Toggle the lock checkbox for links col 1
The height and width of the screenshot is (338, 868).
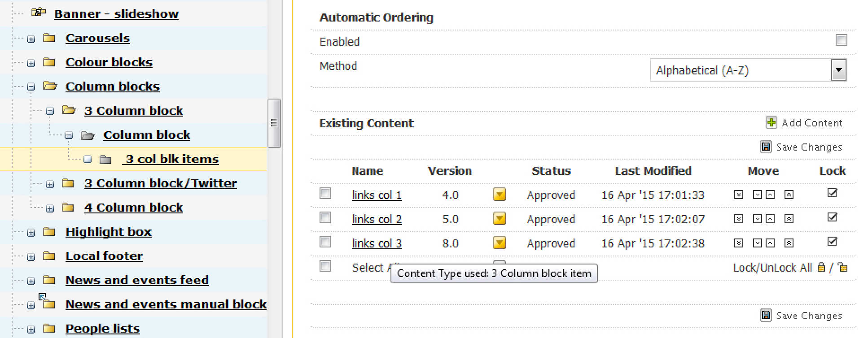point(832,193)
